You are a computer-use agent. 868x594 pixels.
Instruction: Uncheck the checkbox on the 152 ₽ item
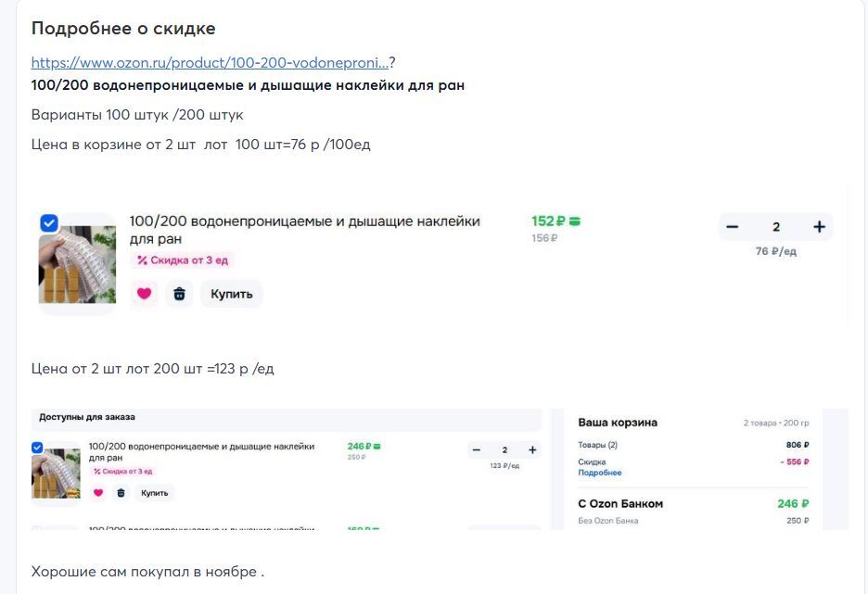[x=49, y=222]
